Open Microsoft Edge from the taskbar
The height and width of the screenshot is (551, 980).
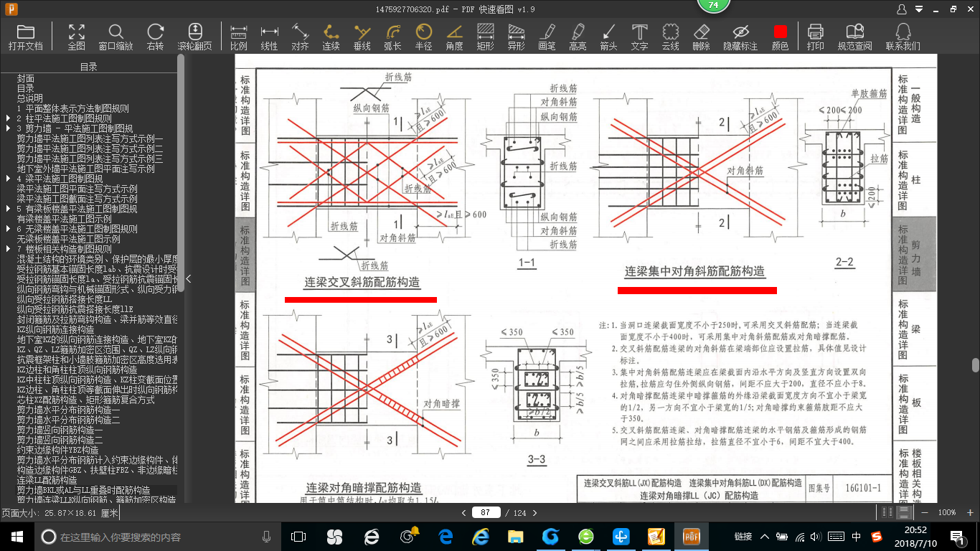446,537
